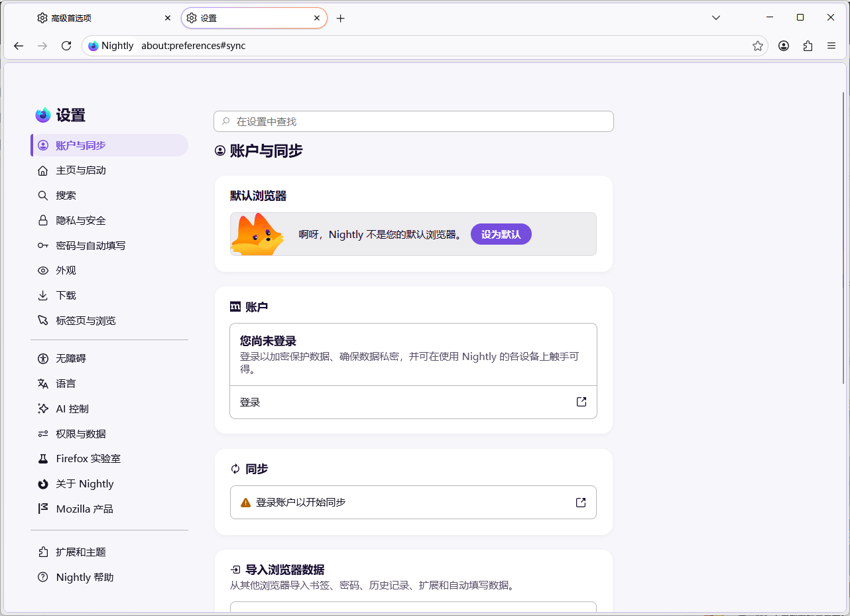The image size is (850, 616).
Task: Open the hamburger application menu
Action: pos(831,46)
